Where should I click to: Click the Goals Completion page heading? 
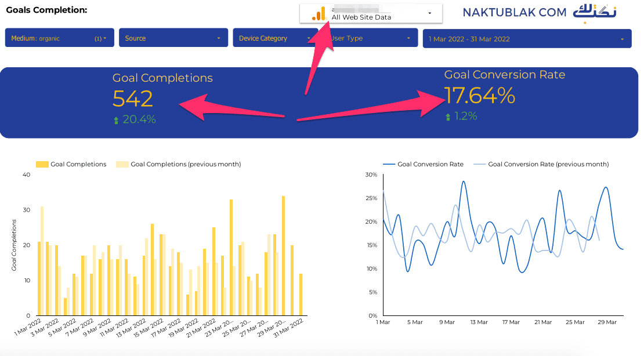46,10
